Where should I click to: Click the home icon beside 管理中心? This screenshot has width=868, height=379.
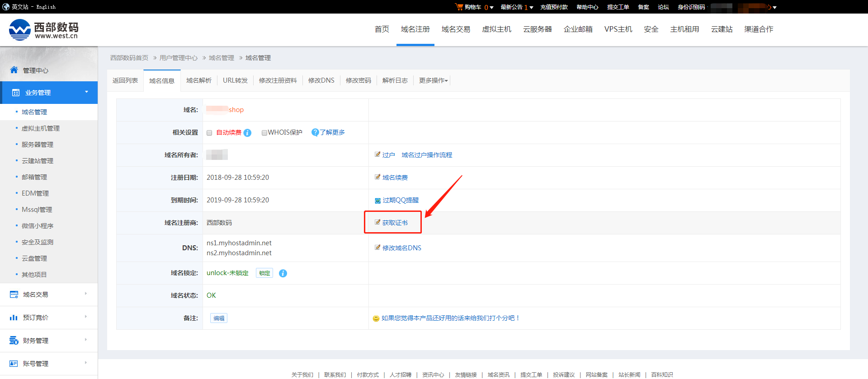(x=14, y=70)
